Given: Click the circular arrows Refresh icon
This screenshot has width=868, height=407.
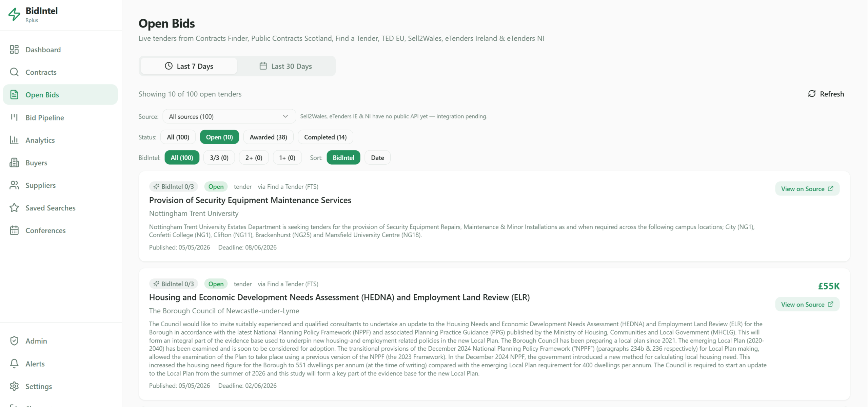Looking at the screenshot, I should tap(812, 94).
